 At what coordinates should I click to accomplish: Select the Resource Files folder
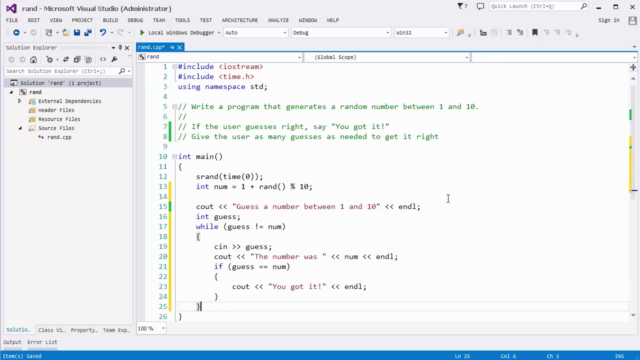[x=59, y=119]
